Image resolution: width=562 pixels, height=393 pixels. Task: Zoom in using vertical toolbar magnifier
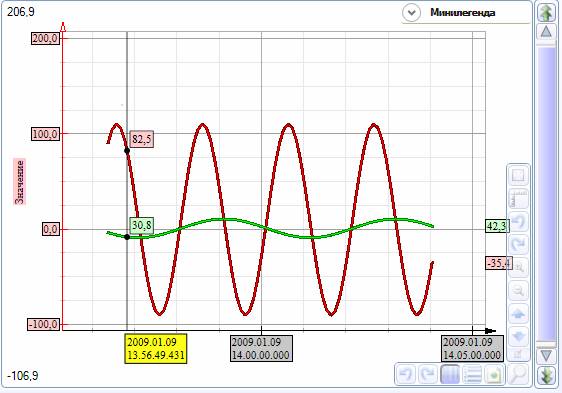pos(518,267)
